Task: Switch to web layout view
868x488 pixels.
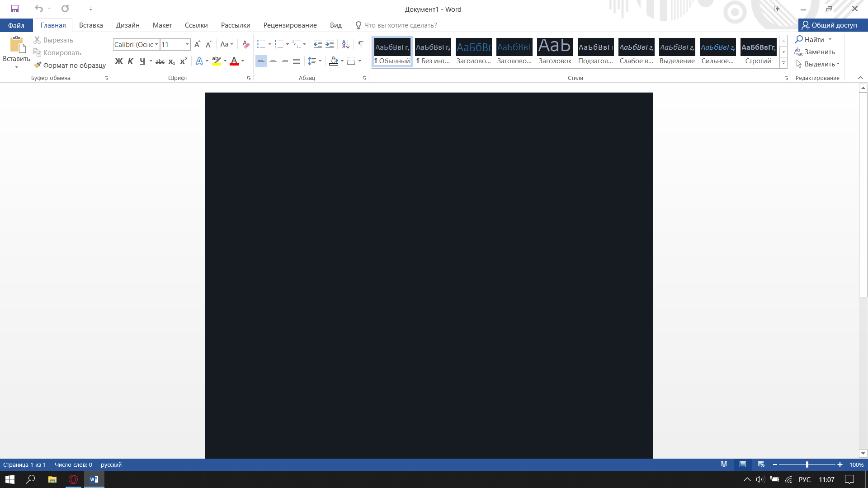Action: click(x=761, y=465)
